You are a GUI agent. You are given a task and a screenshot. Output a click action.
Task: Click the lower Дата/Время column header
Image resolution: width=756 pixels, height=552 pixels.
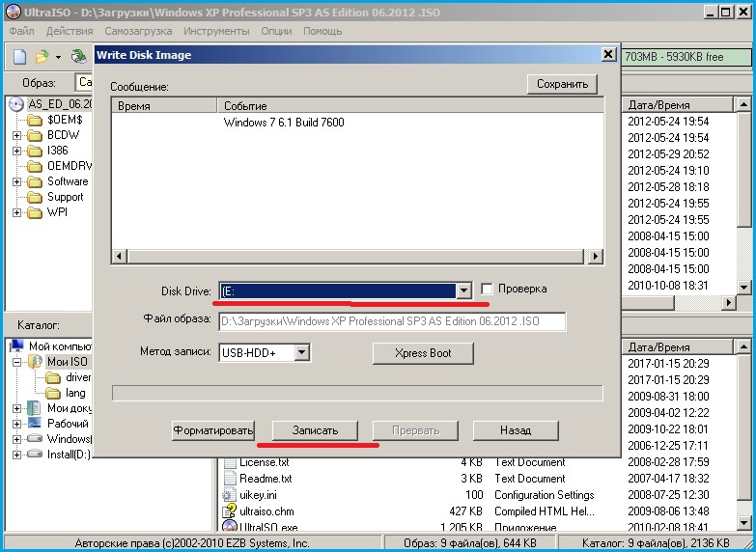point(678,347)
